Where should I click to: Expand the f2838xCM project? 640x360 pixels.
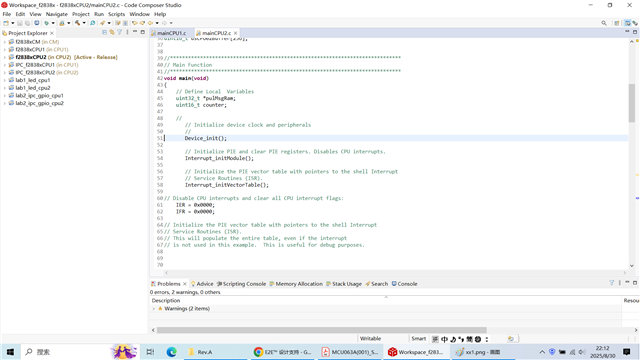click(x=4, y=42)
